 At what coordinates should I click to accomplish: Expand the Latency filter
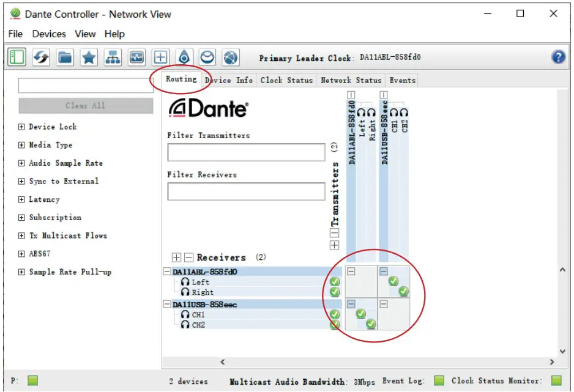pos(21,199)
